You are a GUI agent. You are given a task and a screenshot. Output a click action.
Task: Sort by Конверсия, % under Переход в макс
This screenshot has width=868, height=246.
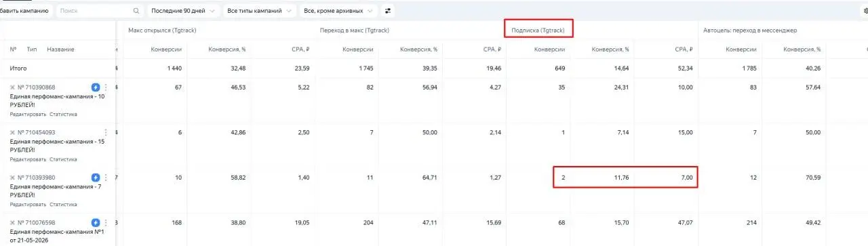(x=418, y=49)
